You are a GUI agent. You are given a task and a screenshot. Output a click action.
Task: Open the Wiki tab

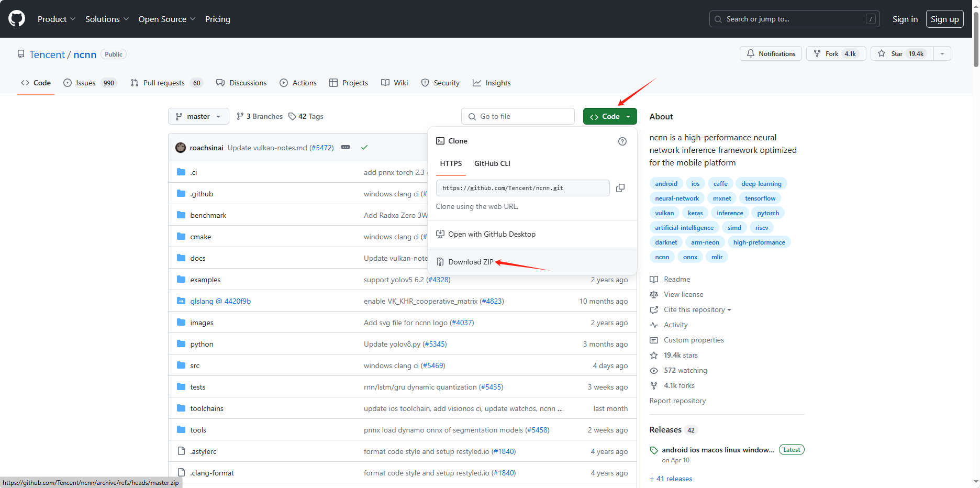(395, 83)
